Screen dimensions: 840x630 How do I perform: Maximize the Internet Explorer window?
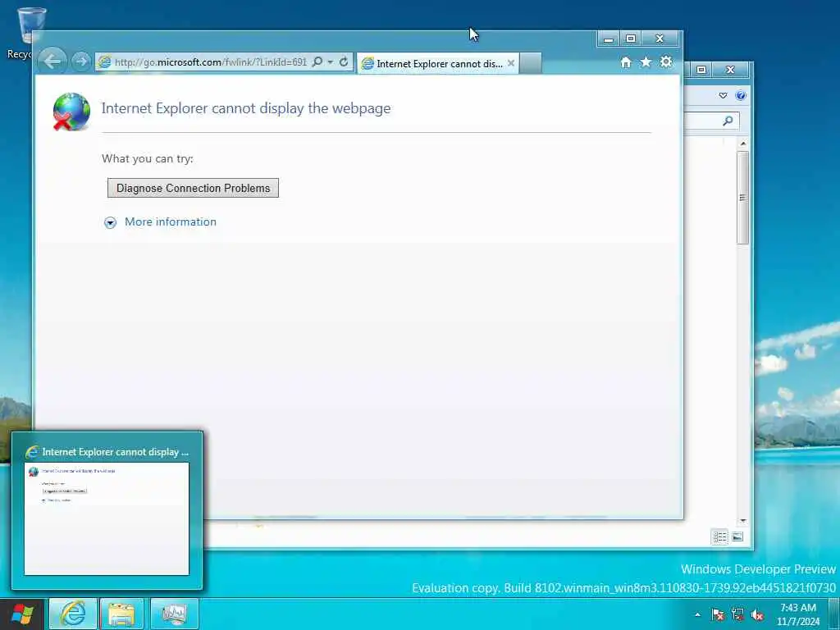pos(631,39)
